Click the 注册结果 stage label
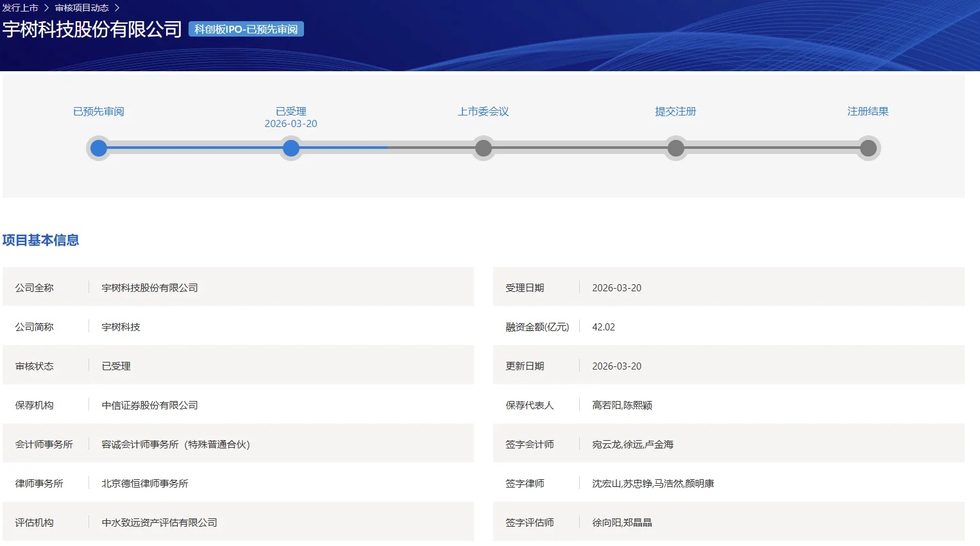Screen dimensions: 980x546 point(868,112)
